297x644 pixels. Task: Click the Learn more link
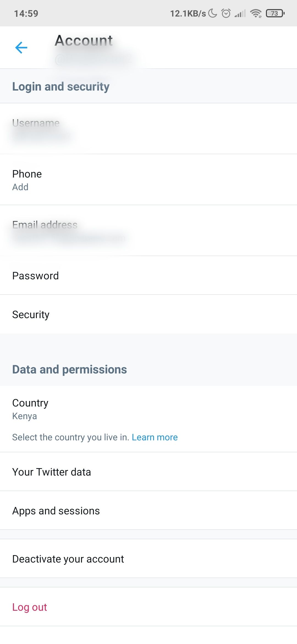(155, 437)
